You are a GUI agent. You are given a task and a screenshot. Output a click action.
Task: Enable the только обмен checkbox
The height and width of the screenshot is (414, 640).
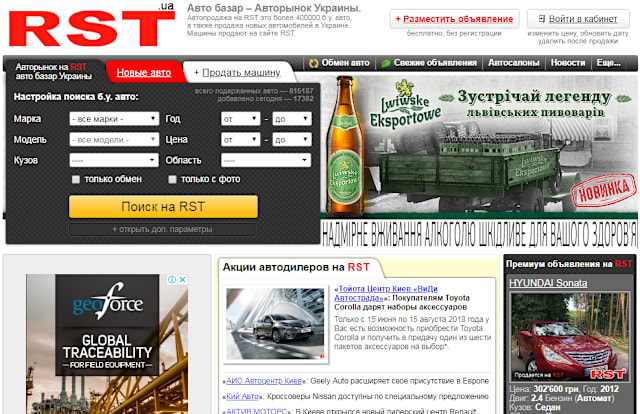(76, 179)
